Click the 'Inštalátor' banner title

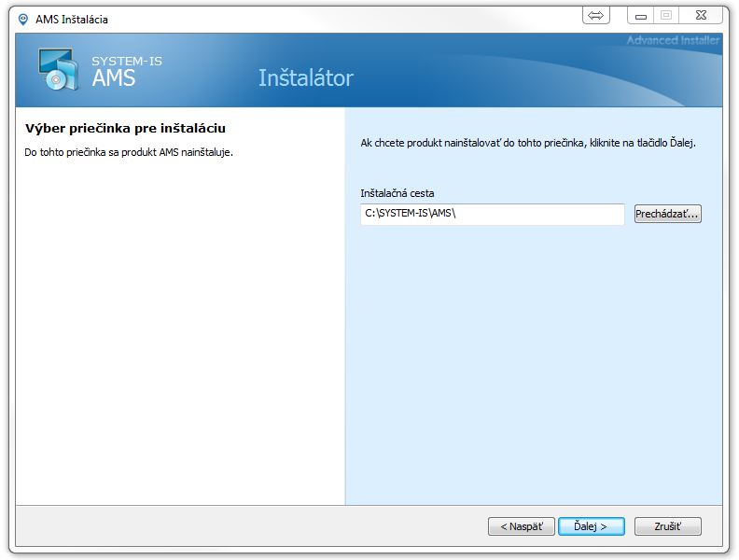click(x=306, y=77)
